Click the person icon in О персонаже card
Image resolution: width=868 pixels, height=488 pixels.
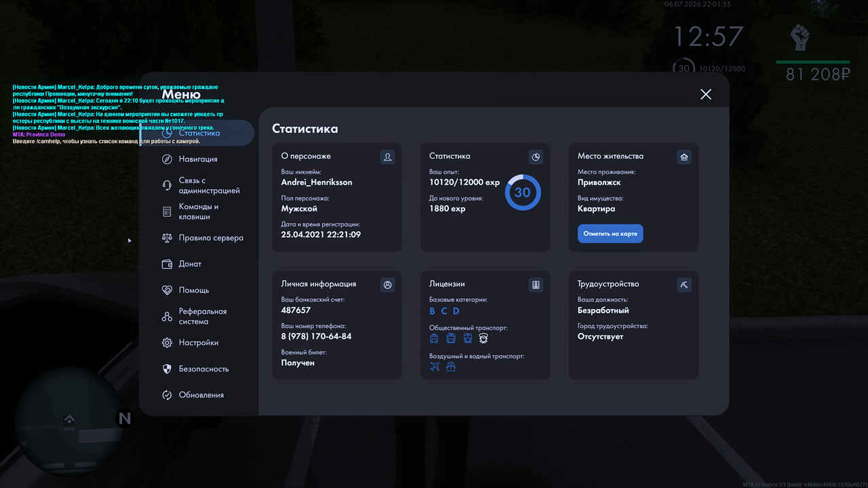[387, 157]
